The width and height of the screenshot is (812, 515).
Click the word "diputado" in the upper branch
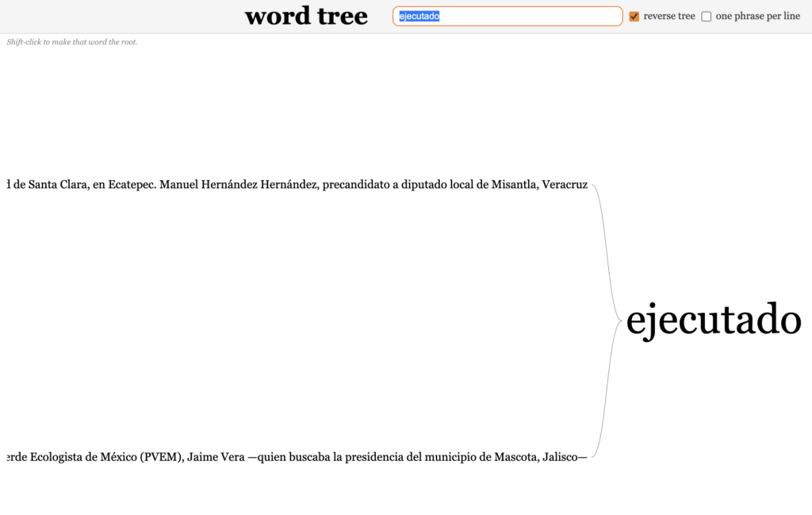point(423,185)
